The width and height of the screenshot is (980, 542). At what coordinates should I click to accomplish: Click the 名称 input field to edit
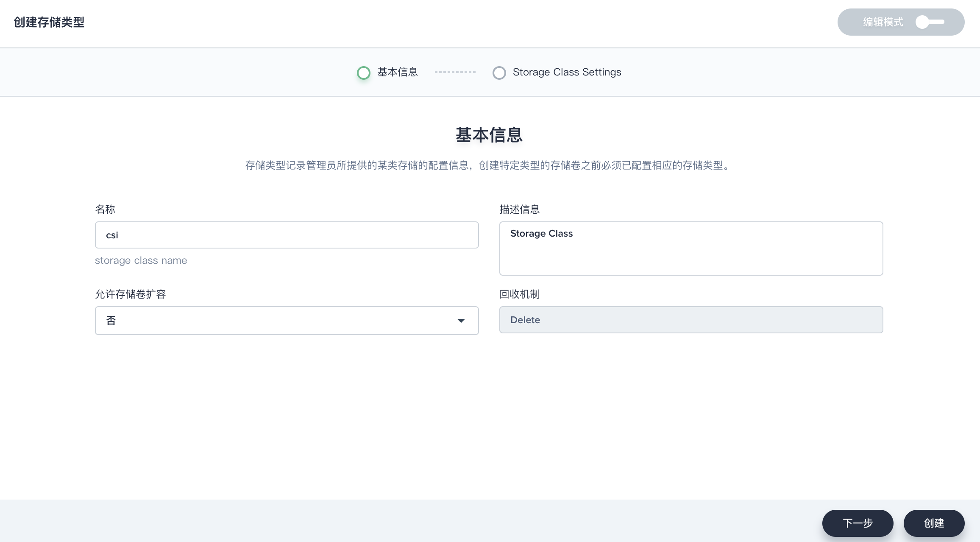pyautogui.click(x=287, y=234)
